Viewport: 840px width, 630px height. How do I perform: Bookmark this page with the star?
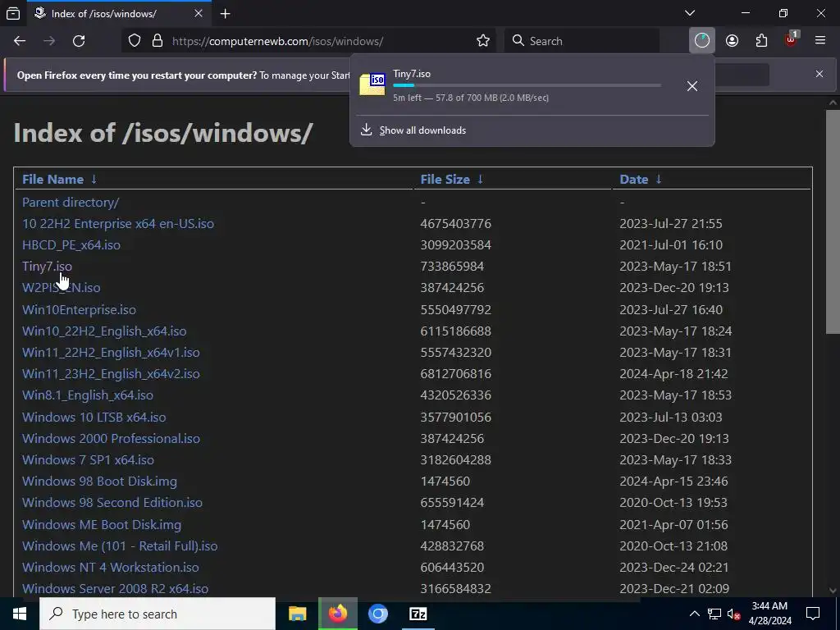[x=482, y=41]
